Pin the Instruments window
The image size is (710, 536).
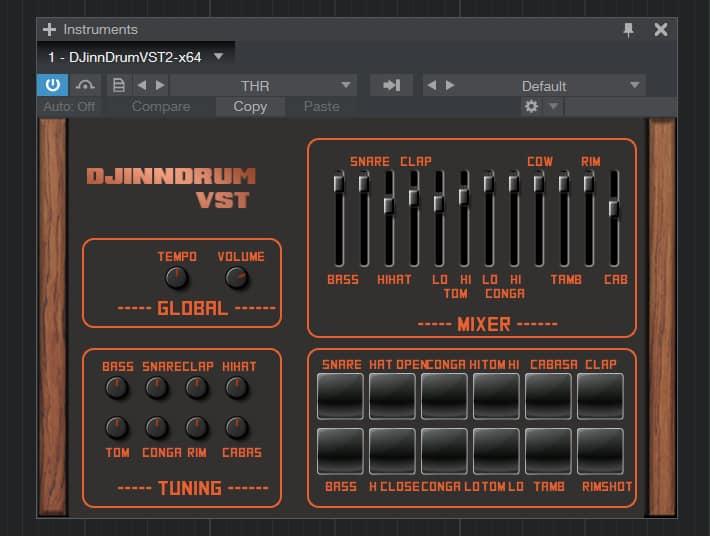click(628, 29)
